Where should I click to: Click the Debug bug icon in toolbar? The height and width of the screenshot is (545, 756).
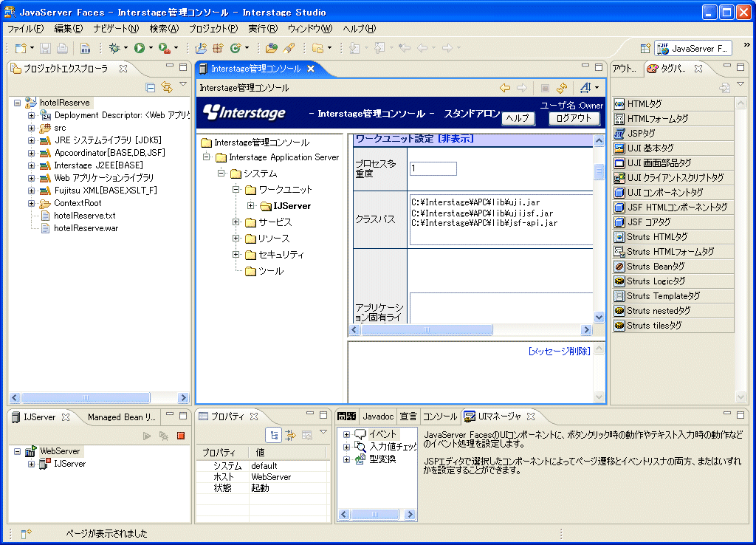tap(114, 48)
